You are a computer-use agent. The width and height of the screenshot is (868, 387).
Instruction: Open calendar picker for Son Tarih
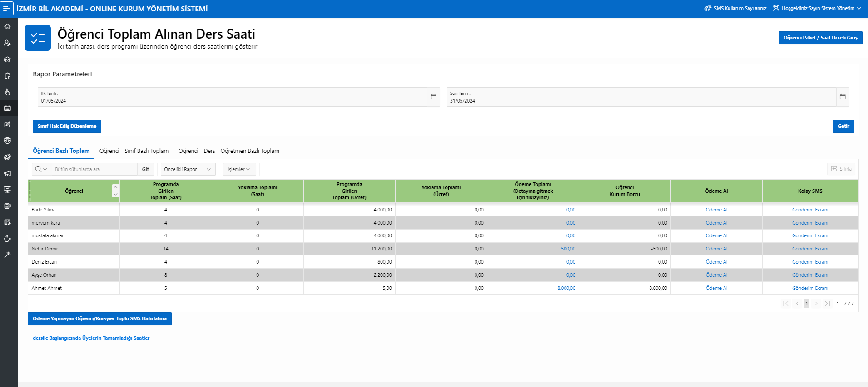843,97
